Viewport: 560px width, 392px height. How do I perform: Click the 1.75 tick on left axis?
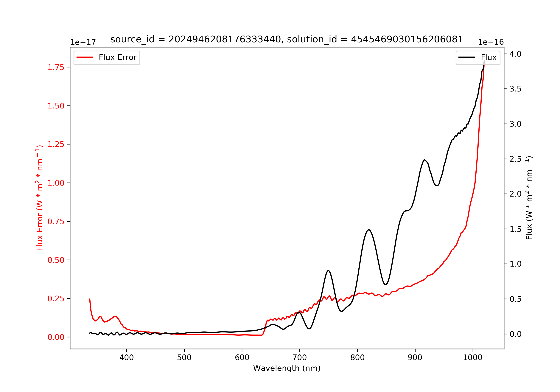click(56, 67)
